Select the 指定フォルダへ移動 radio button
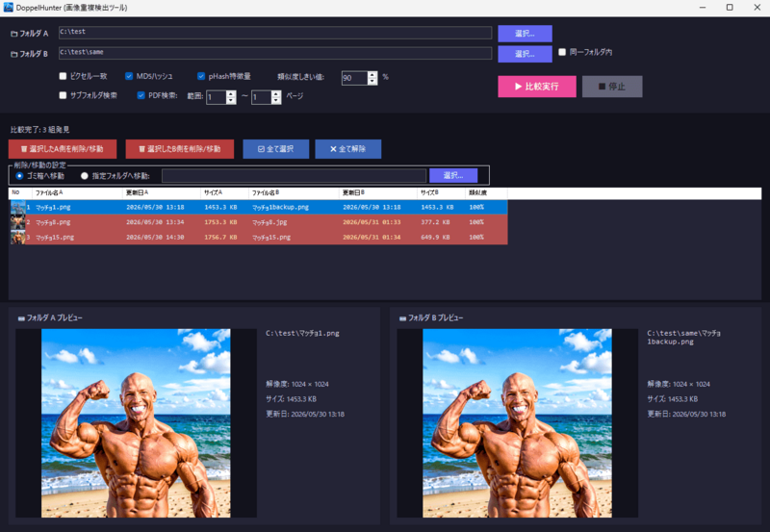The width and height of the screenshot is (770, 532). (x=85, y=176)
